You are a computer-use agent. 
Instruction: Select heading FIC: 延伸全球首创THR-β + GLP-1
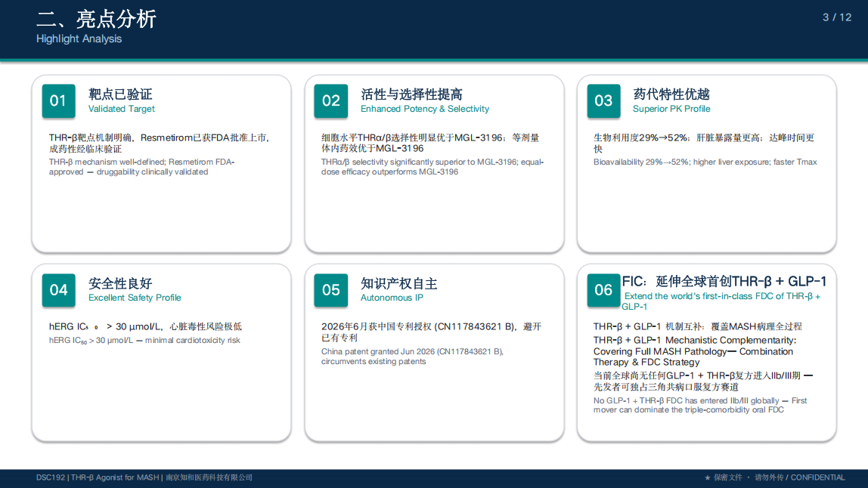[724, 282]
